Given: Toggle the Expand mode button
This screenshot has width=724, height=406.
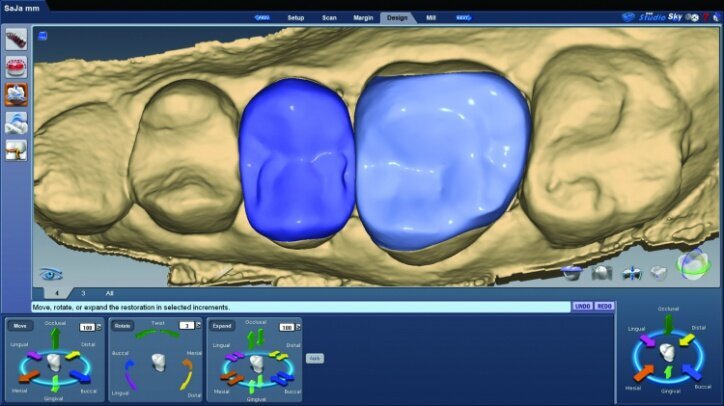Looking at the screenshot, I should (220, 326).
